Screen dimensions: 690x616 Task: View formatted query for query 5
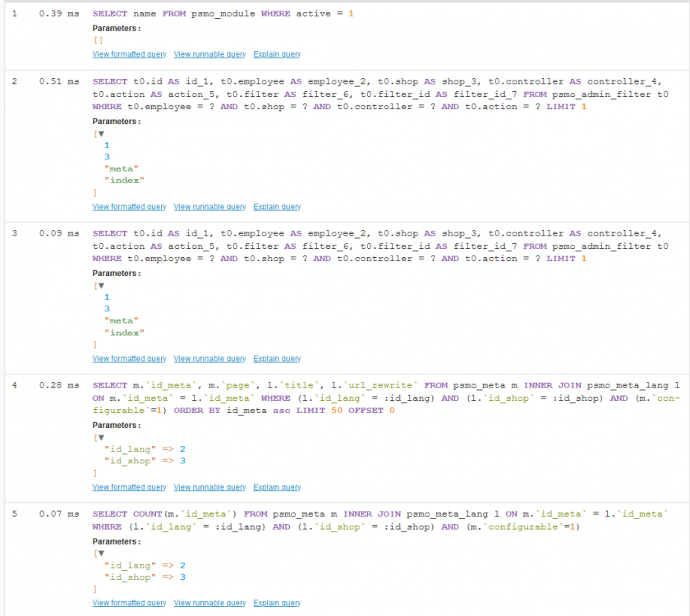[x=129, y=602]
